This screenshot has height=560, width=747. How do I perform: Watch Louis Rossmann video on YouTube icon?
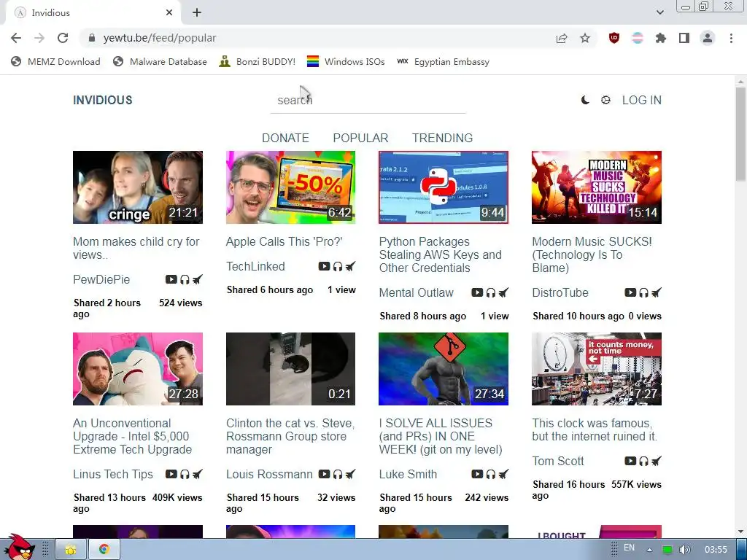tap(324, 474)
